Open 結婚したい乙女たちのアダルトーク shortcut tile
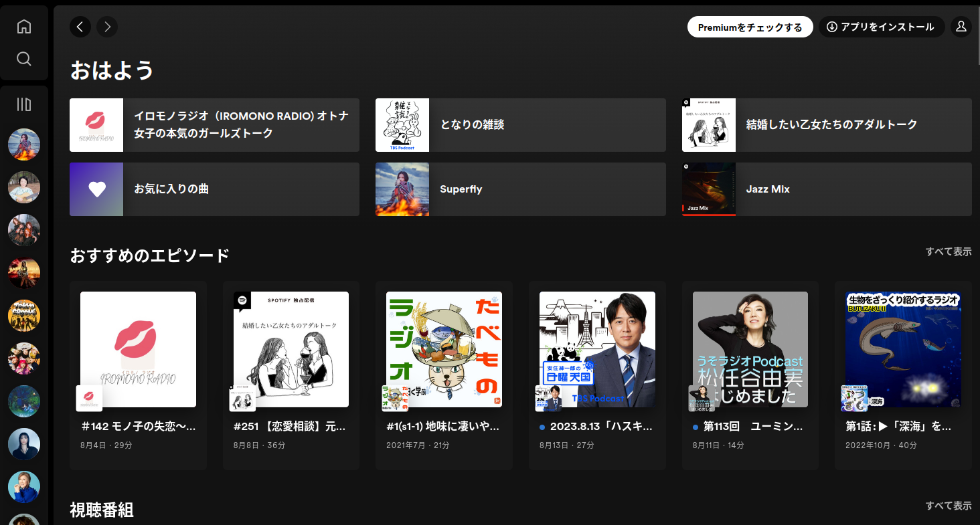980x525 pixels. [827, 125]
